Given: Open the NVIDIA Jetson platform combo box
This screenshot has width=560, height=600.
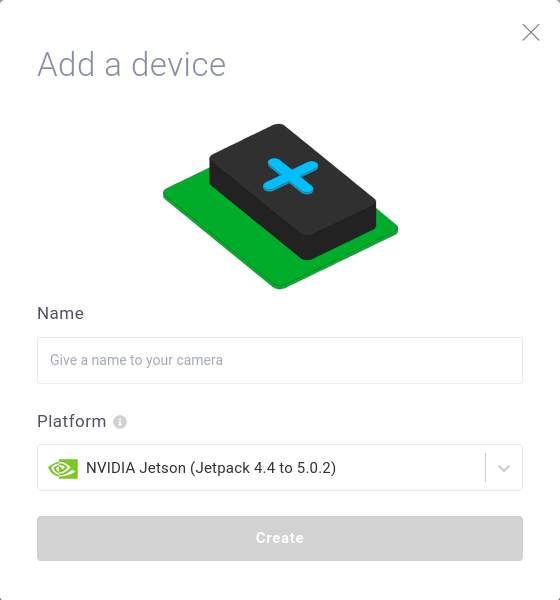Looking at the screenshot, I should [x=280, y=468].
